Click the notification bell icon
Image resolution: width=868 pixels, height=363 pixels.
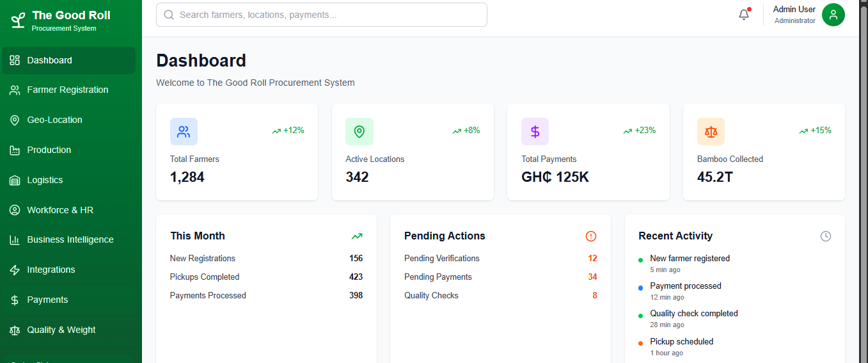pyautogui.click(x=743, y=15)
